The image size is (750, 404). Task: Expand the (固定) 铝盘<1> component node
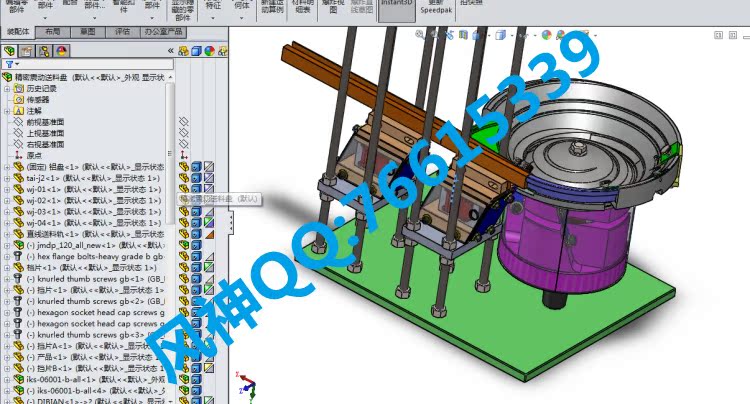7,167
